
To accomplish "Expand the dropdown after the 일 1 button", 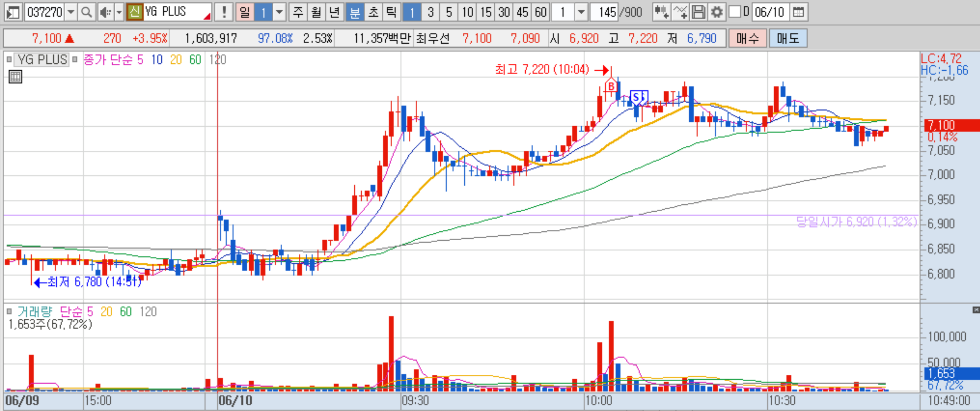I will tap(279, 12).
